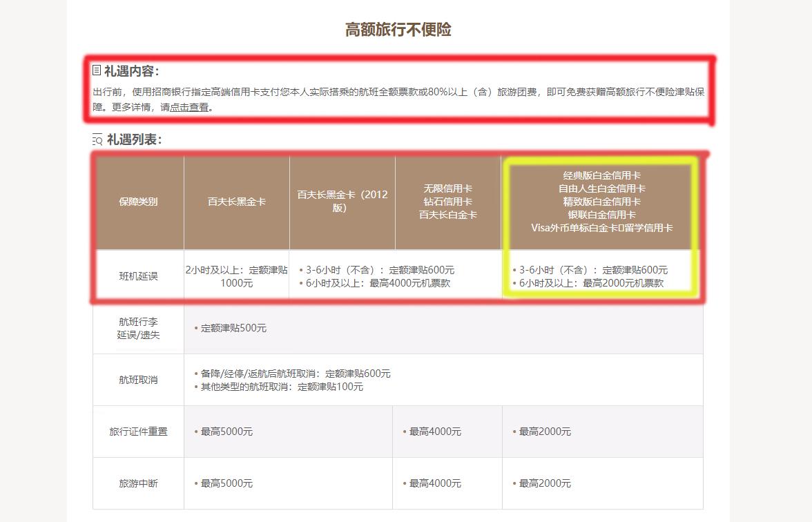This screenshot has height=522, width=812.
Task: Select the 班机延误 row label
Action: 138,276
